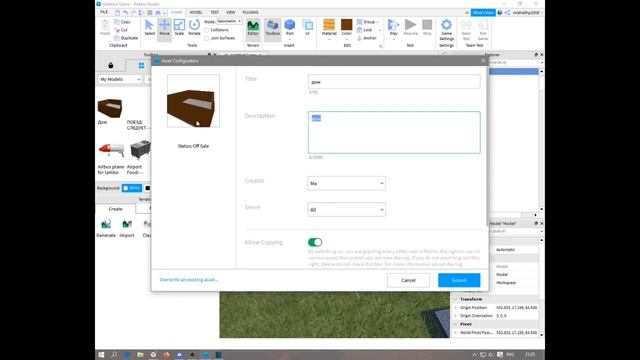Screen dimensions: 640x360
Task: Click the Generate terrain tool
Action: 106,228
